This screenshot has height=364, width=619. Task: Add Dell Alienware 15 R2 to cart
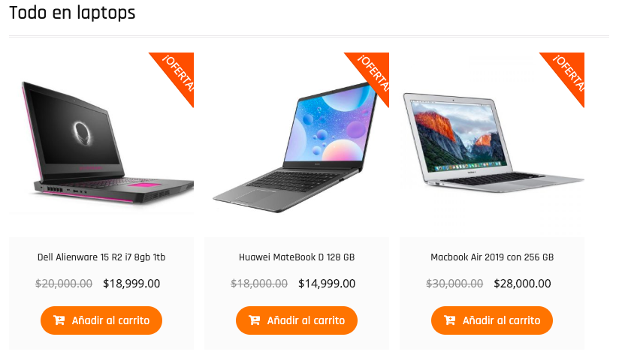[x=101, y=320]
